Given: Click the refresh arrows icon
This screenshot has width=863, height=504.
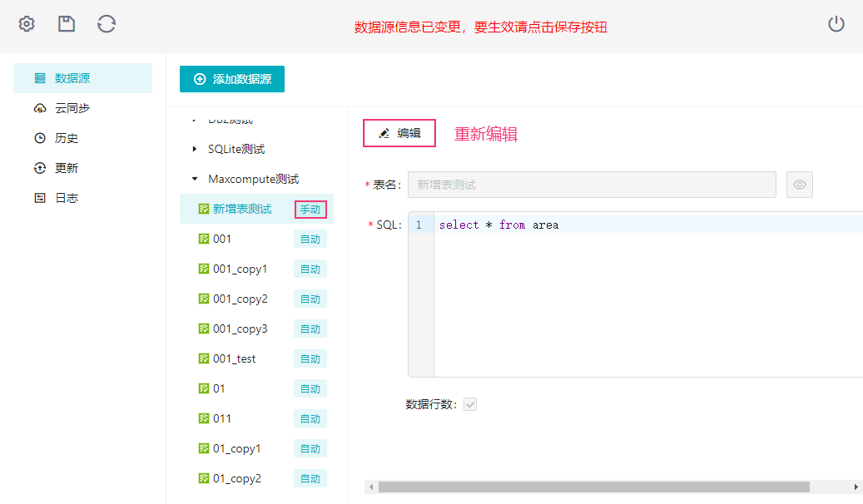Looking at the screenshot, I should tap(107, 23).
